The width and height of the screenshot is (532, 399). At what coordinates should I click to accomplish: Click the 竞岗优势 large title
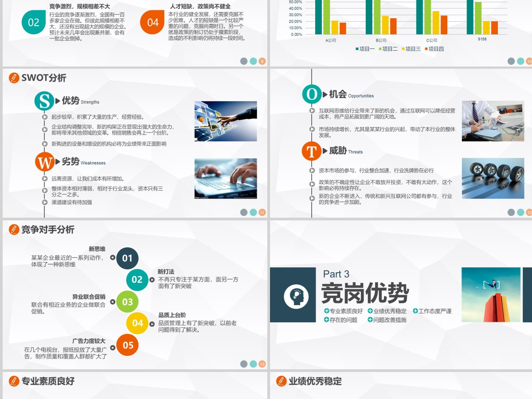[365, 293]
